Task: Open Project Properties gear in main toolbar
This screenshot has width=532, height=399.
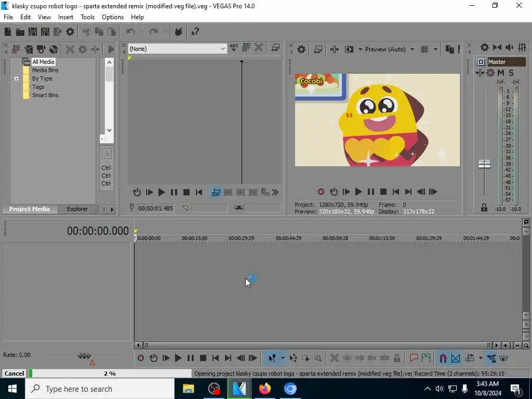Action: (x=70, y=32)
